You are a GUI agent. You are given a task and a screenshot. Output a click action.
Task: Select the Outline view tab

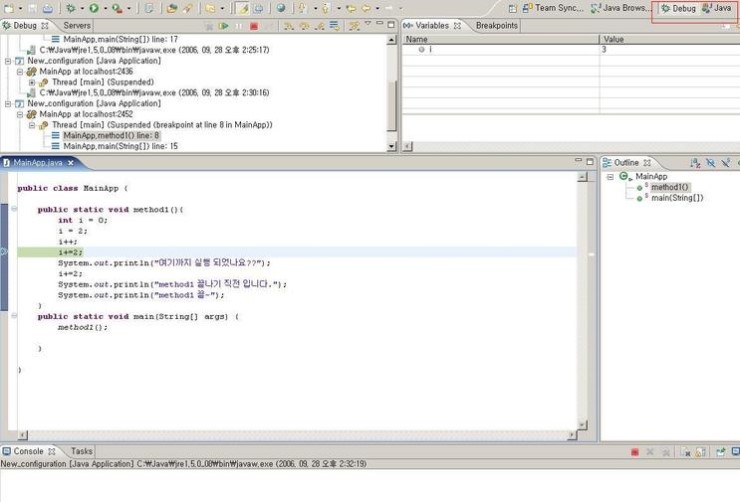(x=626, y=163)
